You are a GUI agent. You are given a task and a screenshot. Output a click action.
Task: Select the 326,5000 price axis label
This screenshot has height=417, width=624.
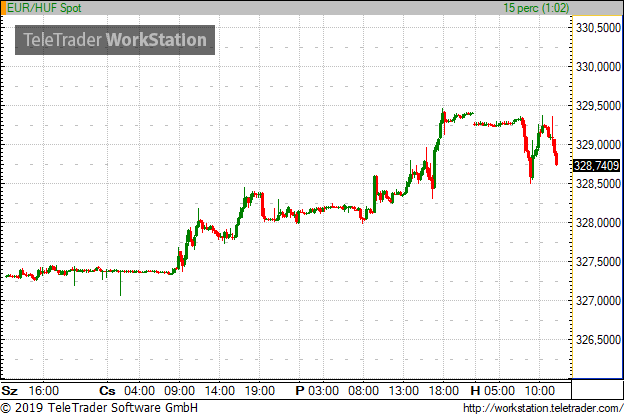pyautogui.click(x=598, y=340)
